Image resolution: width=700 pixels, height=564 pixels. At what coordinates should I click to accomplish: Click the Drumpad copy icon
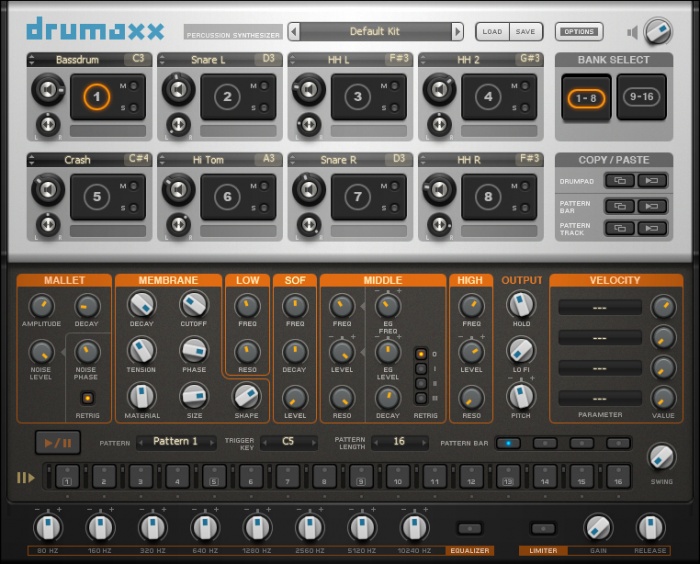(620, 181)
